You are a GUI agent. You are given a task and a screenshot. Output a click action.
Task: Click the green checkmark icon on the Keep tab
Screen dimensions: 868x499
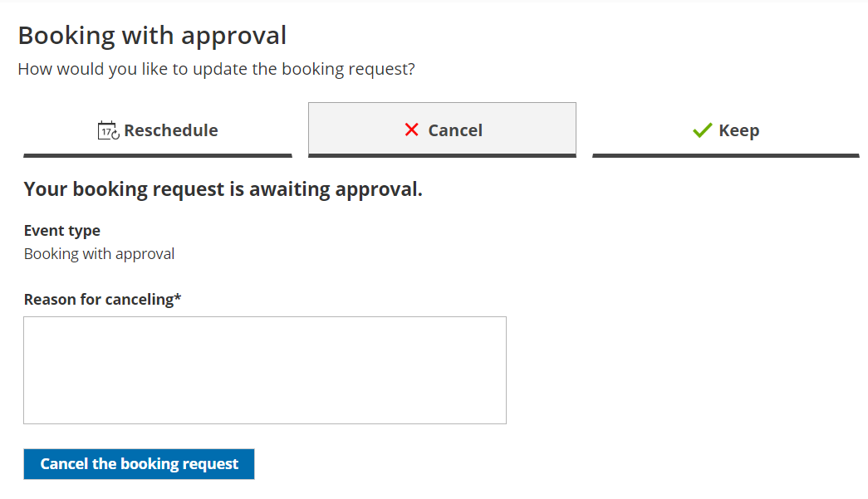click(x=703, y=130)
